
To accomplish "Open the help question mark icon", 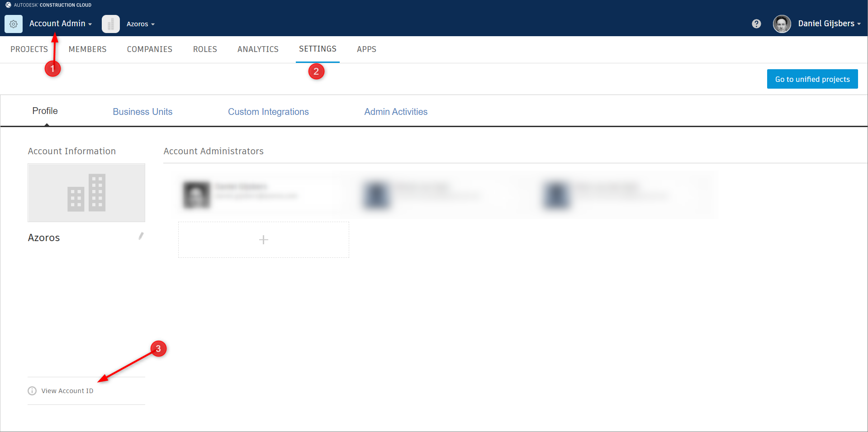I will (x=756, y=24).
